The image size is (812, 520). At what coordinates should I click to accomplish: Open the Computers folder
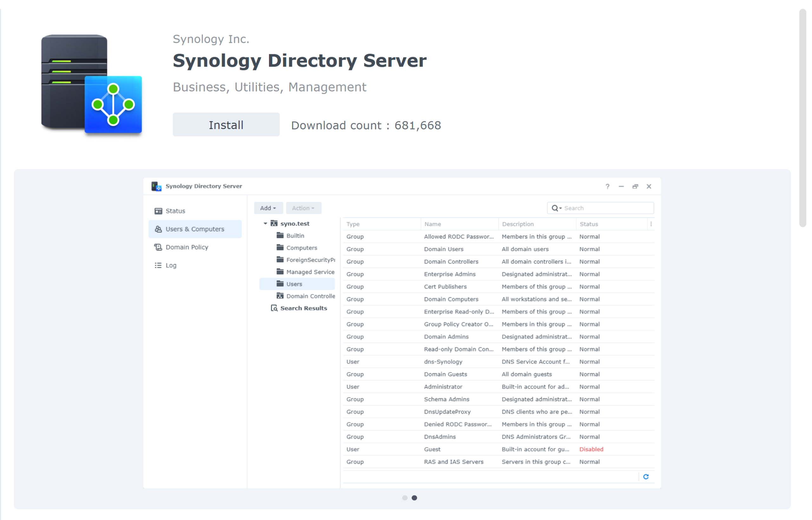click(x=301, y=247)
